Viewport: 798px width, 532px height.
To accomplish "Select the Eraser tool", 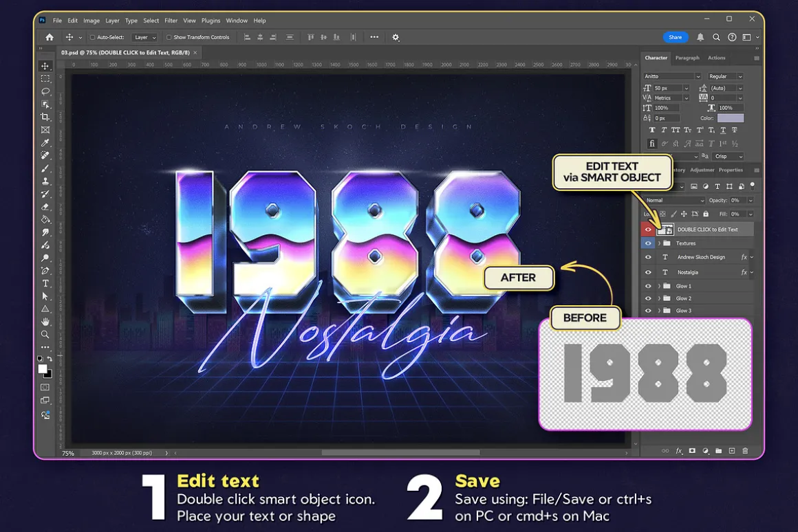I will point(45,207).
